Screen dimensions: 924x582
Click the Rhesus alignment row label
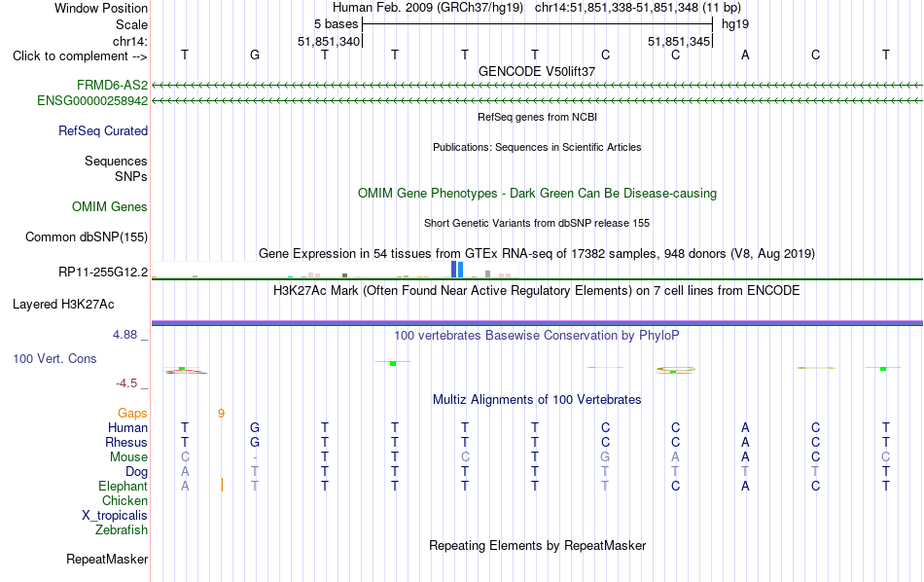click(126, 442)
